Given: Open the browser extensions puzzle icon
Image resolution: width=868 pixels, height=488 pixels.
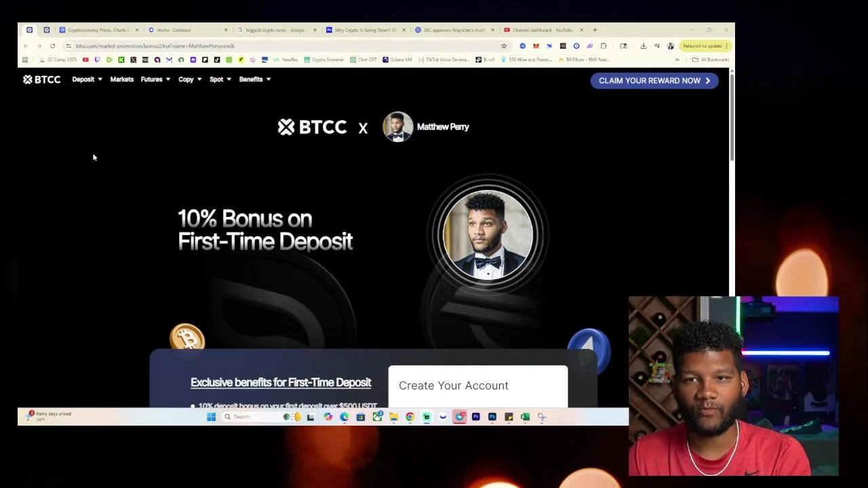Looking at the screenshot, I should coord(604,46).
